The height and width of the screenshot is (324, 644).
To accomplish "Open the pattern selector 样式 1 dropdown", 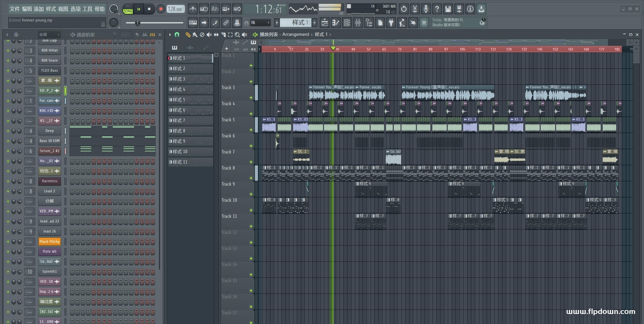I will click(296, 23).
